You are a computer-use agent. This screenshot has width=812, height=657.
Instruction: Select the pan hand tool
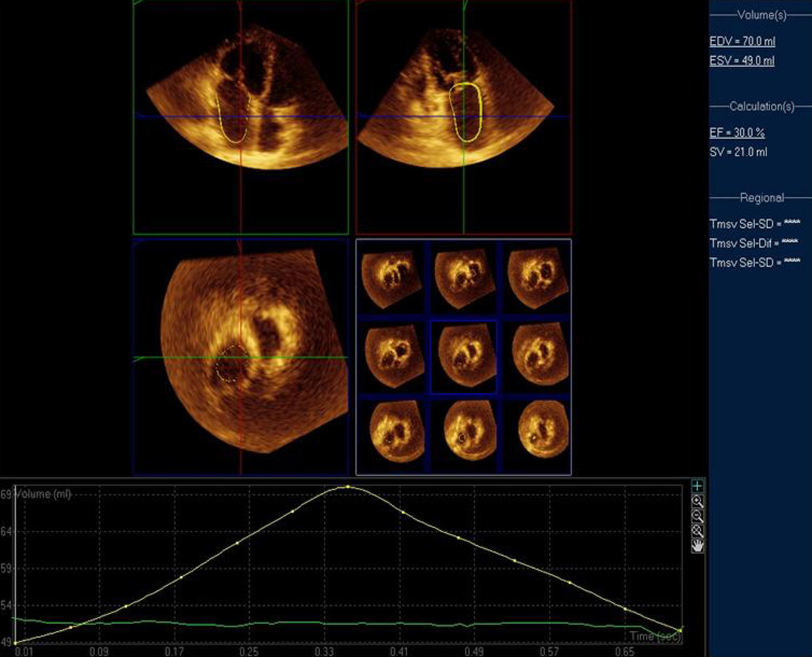(x=698, y=546)
